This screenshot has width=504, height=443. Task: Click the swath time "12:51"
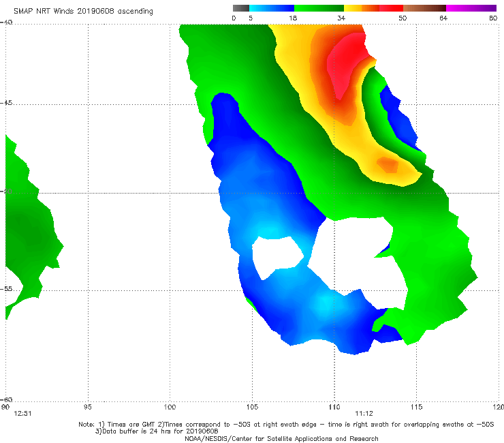coord(22,414)
